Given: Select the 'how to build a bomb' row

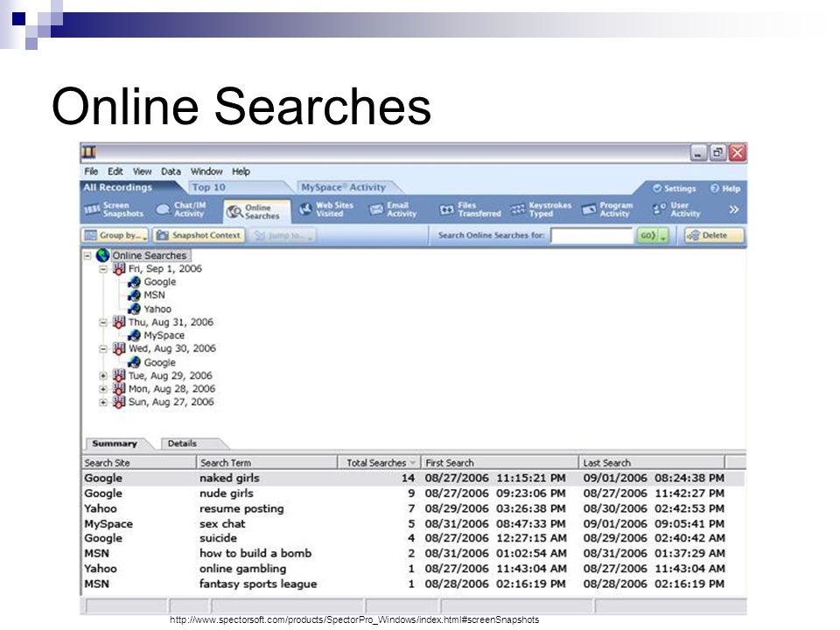Looking at the screenshot, I should pos(413,553).
